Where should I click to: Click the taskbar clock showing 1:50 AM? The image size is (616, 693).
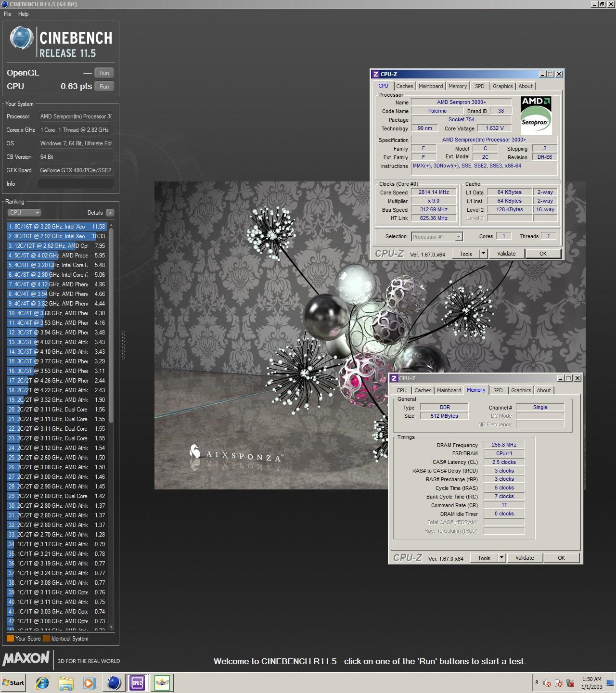pyautogui.click(x=591, y=683)
